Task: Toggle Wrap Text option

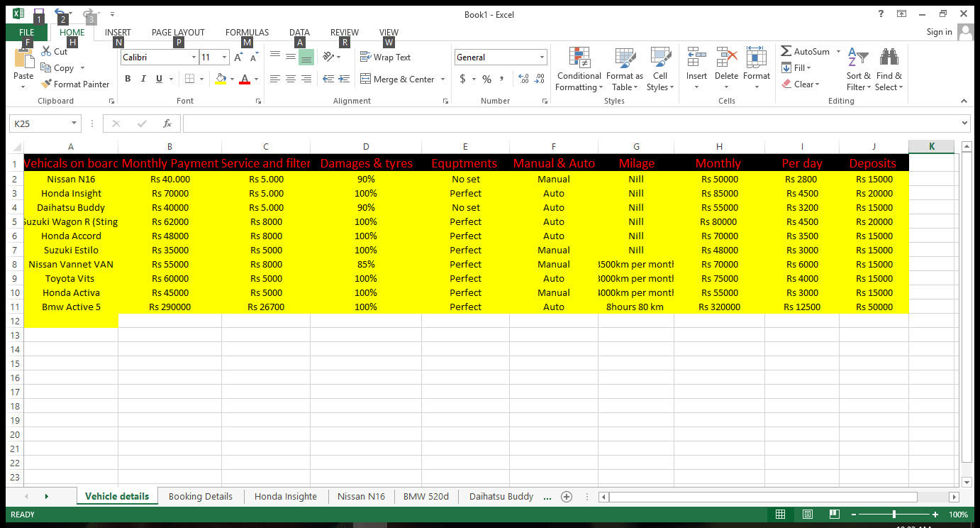Action: click(x=385, y=57)
